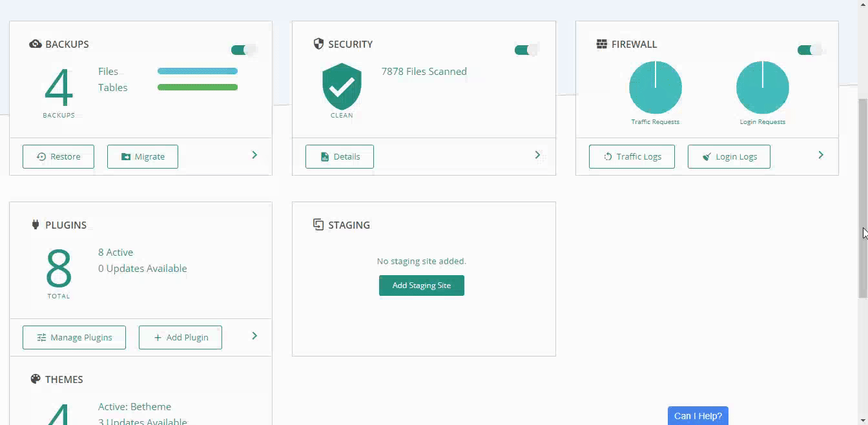Click the Staging header icon
868x425 pixels.
(x=318, y=225)
